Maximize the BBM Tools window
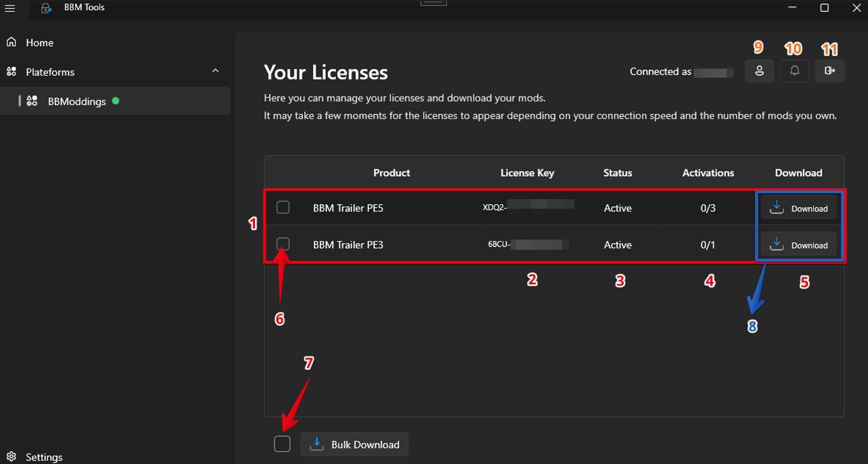 824,8
